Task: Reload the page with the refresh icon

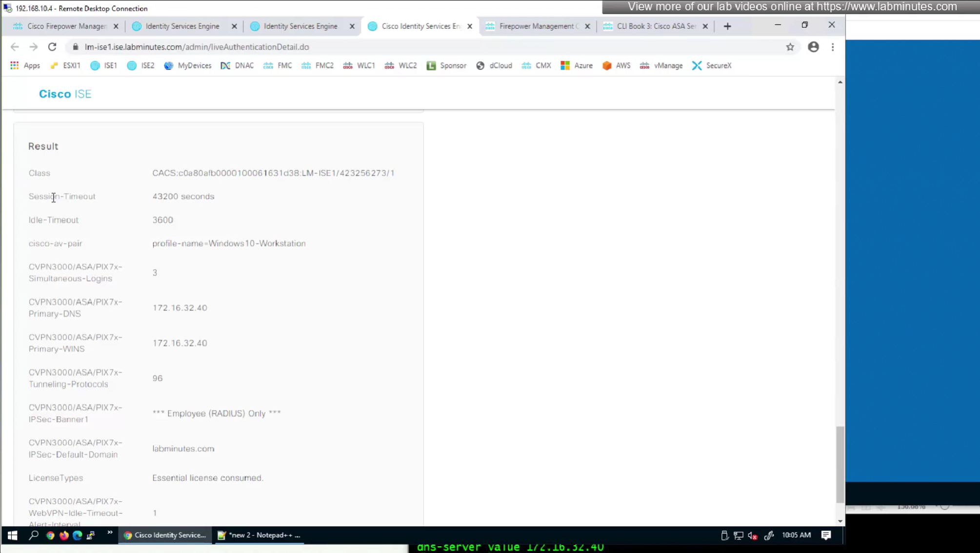Action: coord(52,47)
